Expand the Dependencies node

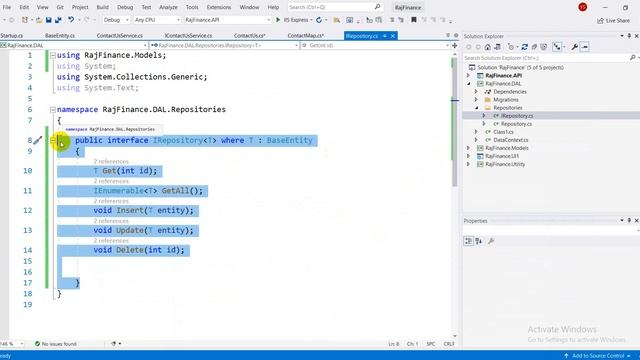point(476,92)
